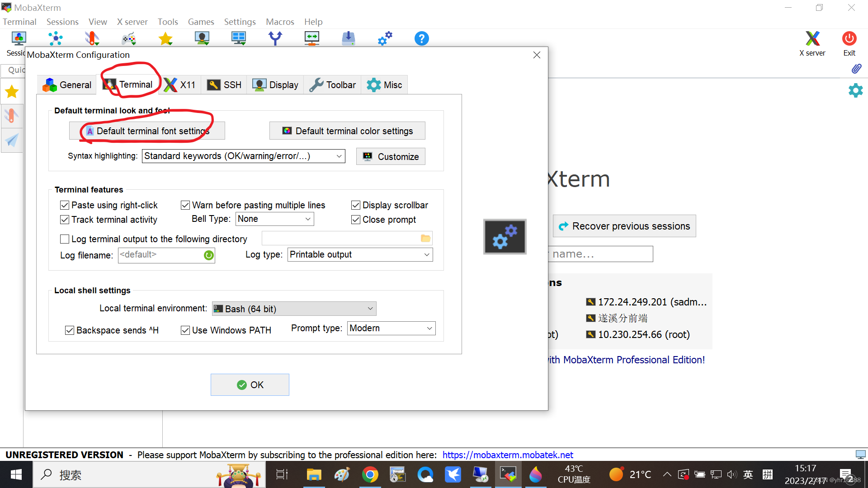Click the MobaXterm Professional Edition link
868x488 pixels.
point(627,360)
